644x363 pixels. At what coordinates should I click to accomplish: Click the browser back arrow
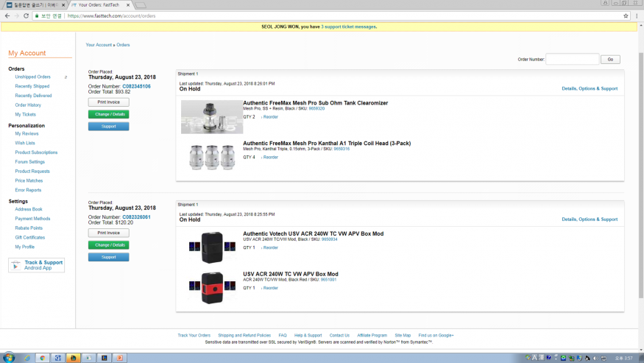point(7,15)
